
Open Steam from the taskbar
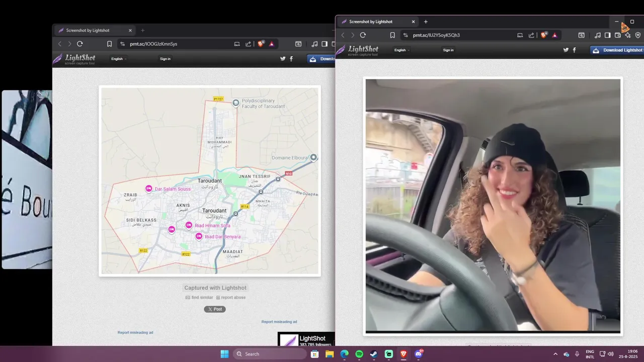374,354
